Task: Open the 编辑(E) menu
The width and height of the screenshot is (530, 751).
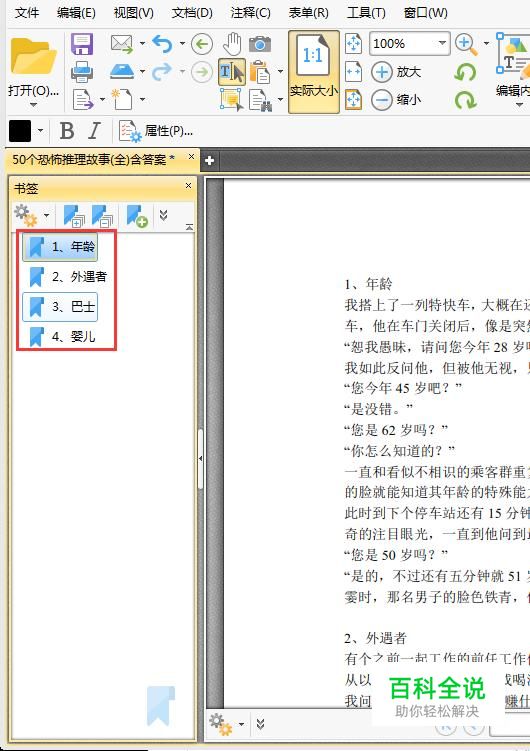Action: point(76,12)
